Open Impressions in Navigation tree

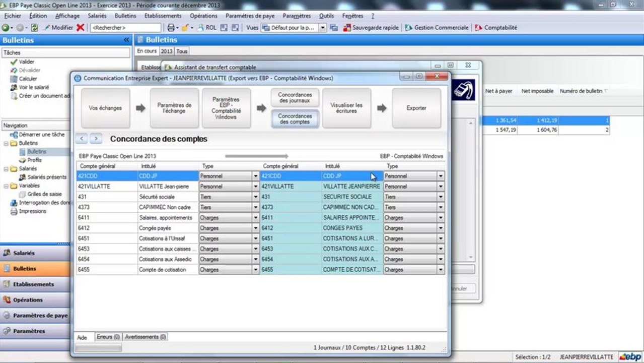point(28,211)
